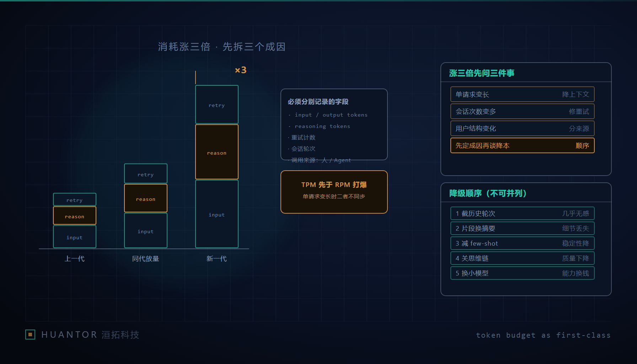Click the 必须分别记录的字段 card heading
The image size is (637, 364).
(318, 102)
